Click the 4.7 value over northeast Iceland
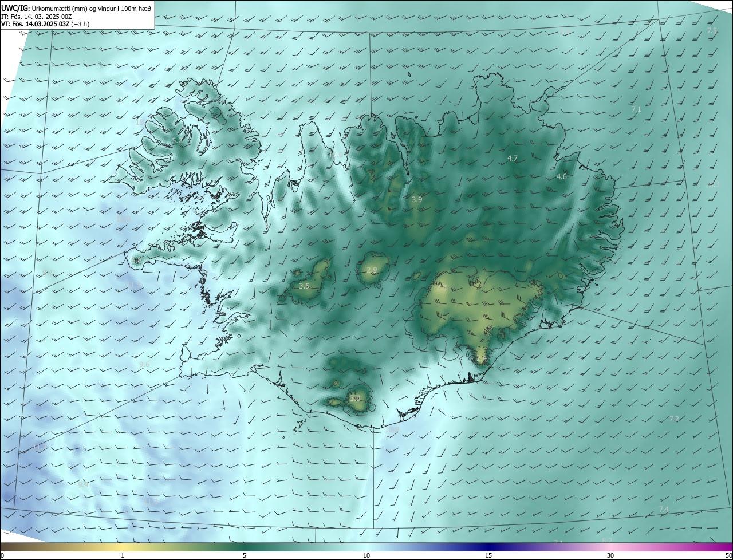The image size is (733, 560). 513,158
